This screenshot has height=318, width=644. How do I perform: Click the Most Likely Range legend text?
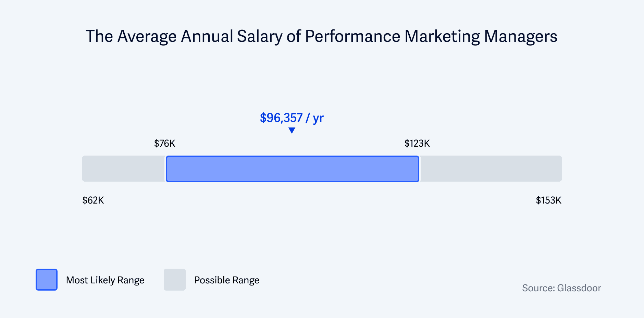(105, 280)
